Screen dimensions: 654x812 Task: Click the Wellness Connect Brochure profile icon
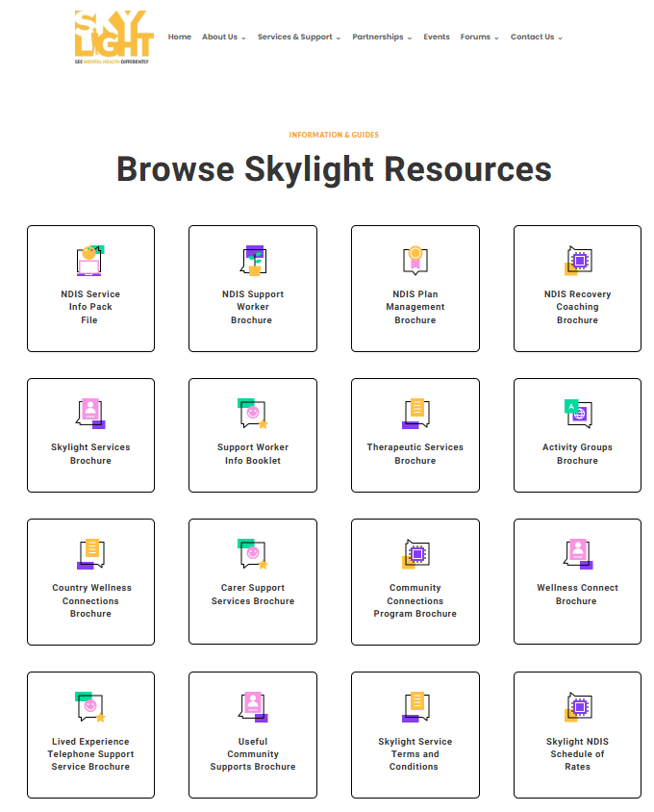578,553
